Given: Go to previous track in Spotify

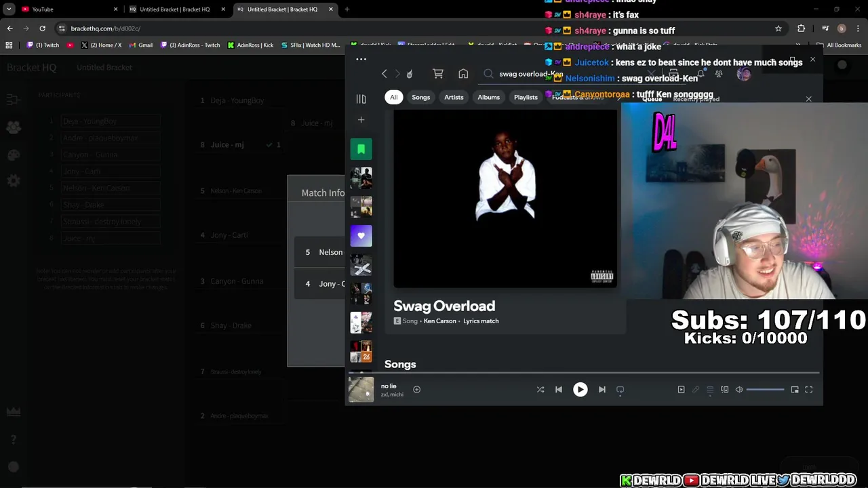Looking at the screenshot, I should (559, 390).
